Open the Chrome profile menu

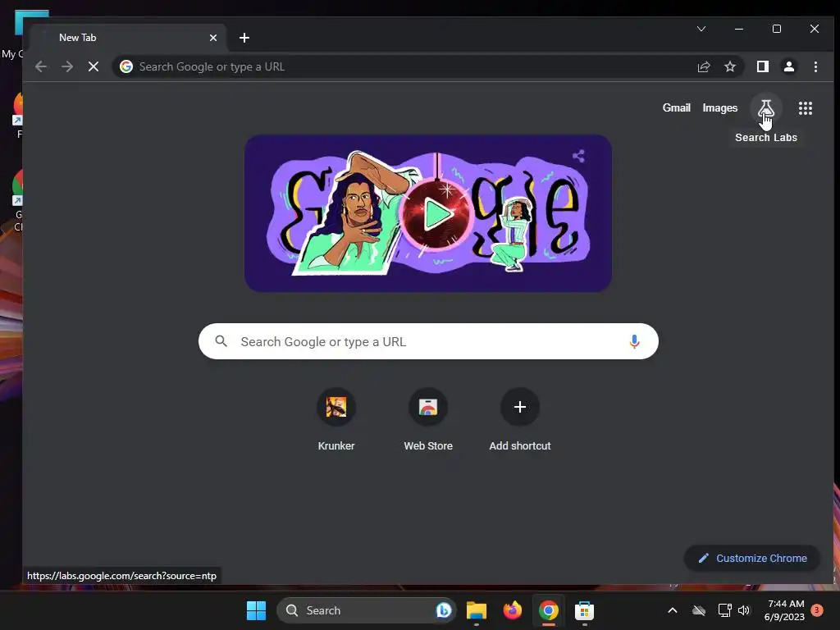point(788,66)
